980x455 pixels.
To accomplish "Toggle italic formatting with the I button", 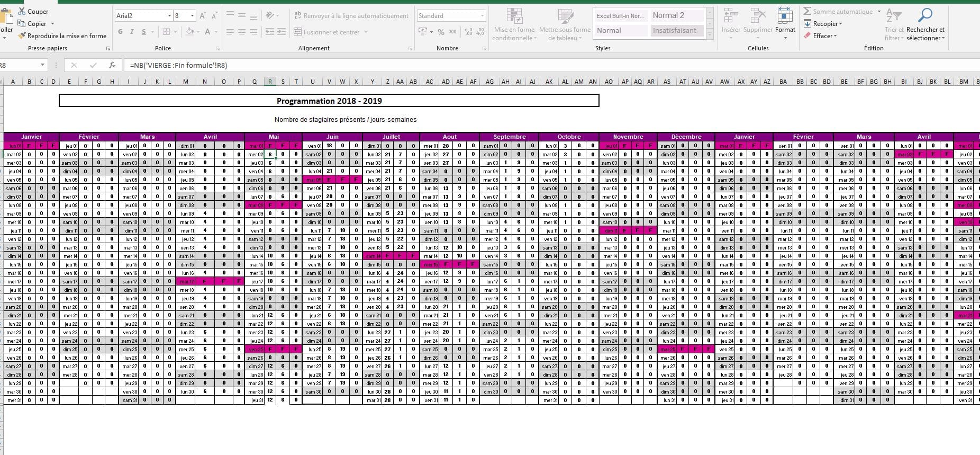I will [132, 32].
